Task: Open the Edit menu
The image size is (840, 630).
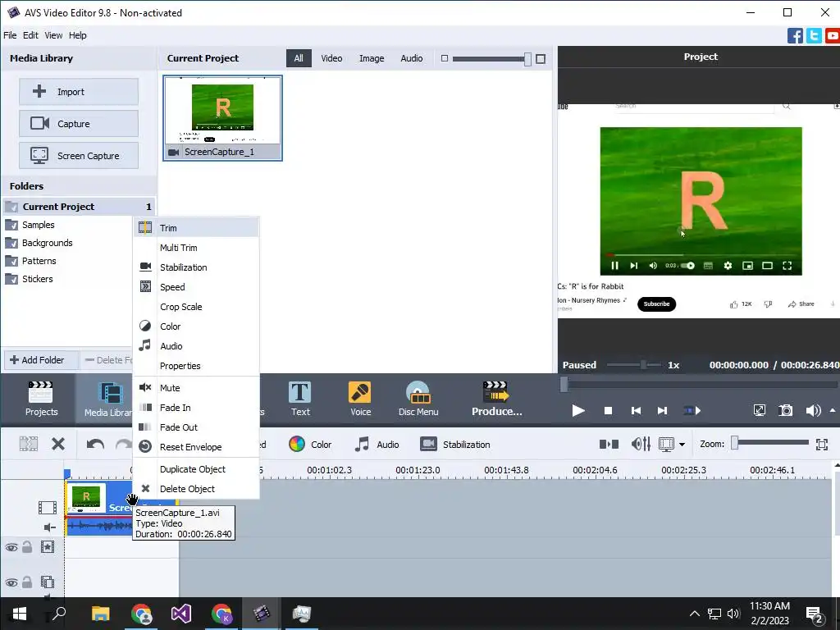Action: [30, 35]
